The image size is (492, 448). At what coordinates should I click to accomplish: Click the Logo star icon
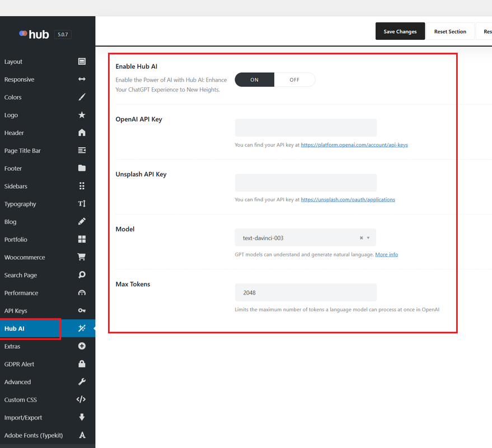tap(82, 115)
